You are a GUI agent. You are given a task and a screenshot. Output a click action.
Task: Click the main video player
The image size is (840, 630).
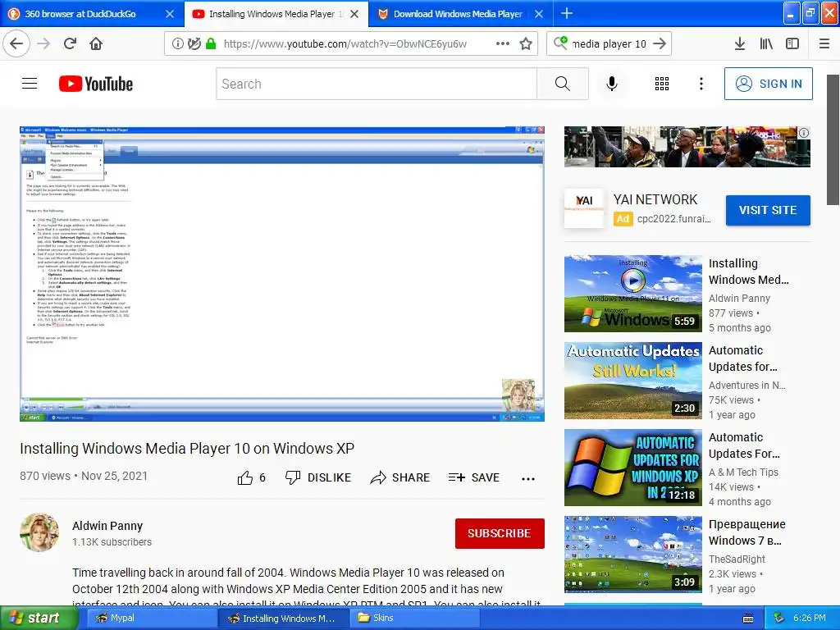pyautogui.click(x=282, y=274)
